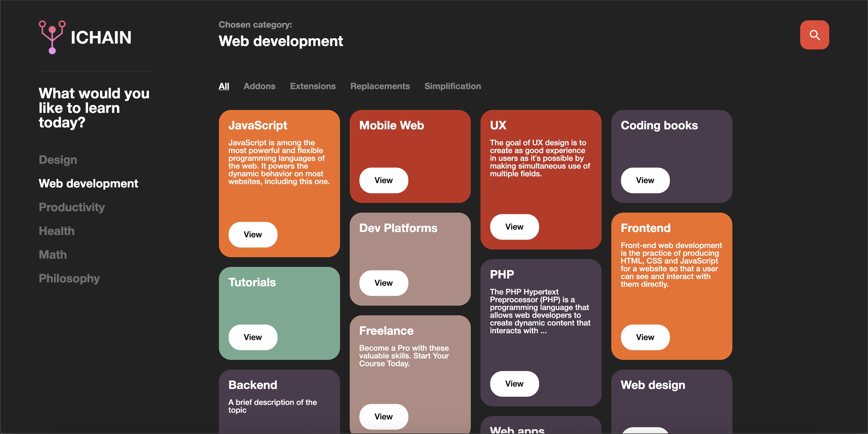
Task: Click View on the Coding books card
Action: pyautogui.click(x=645, y=180)
